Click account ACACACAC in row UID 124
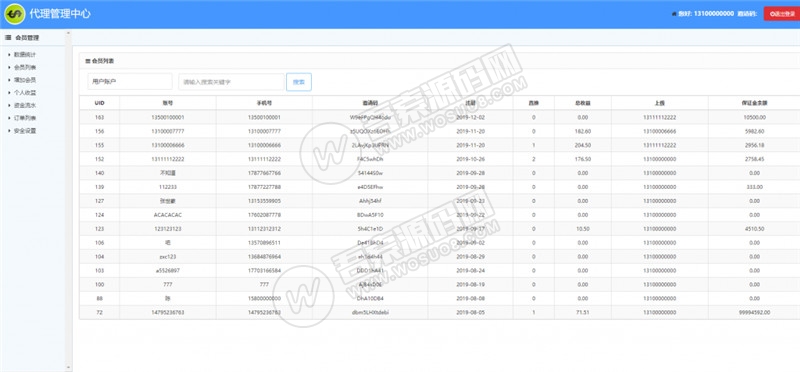 click(x=167, y=215)
